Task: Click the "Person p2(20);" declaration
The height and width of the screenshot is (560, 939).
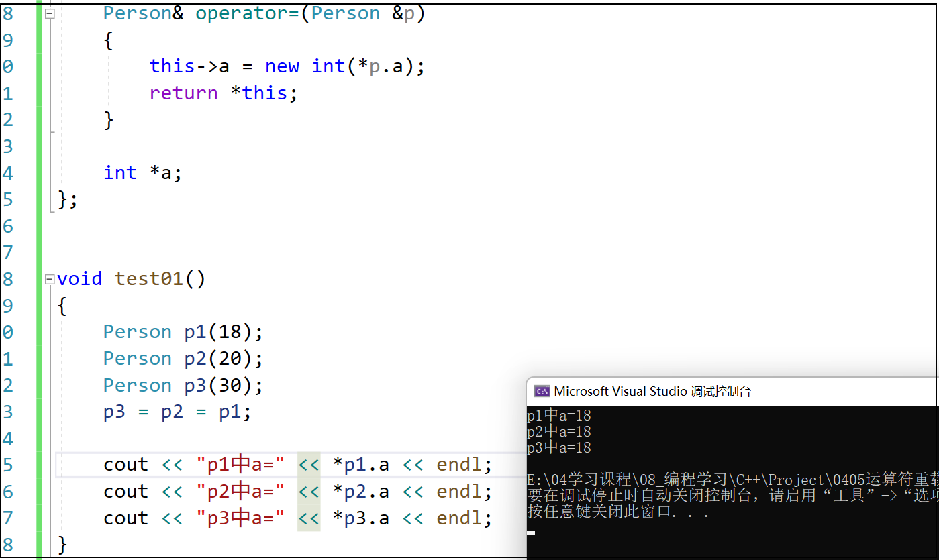Action: click(183, 359)
